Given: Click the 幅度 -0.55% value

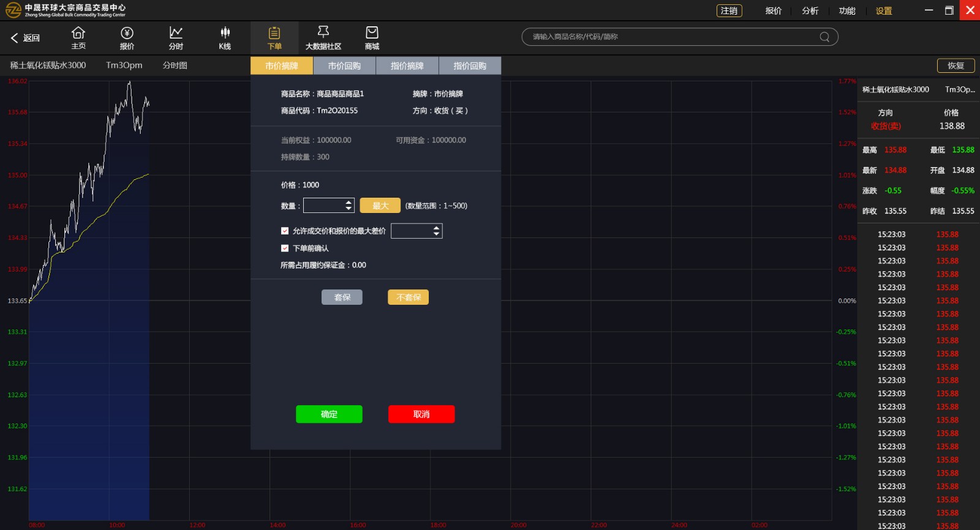Looking at the screenshot, I should 963,190.
